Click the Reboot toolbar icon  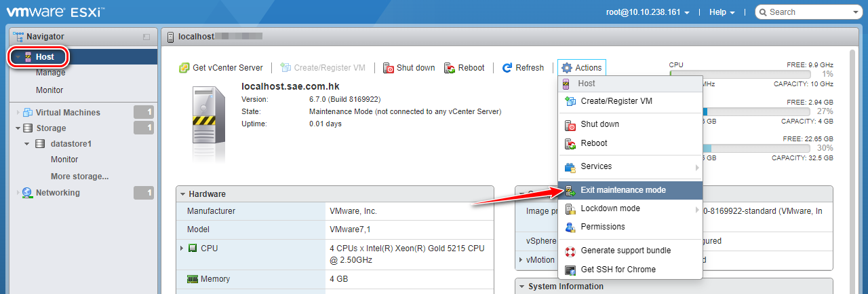(x=450, y=68)
